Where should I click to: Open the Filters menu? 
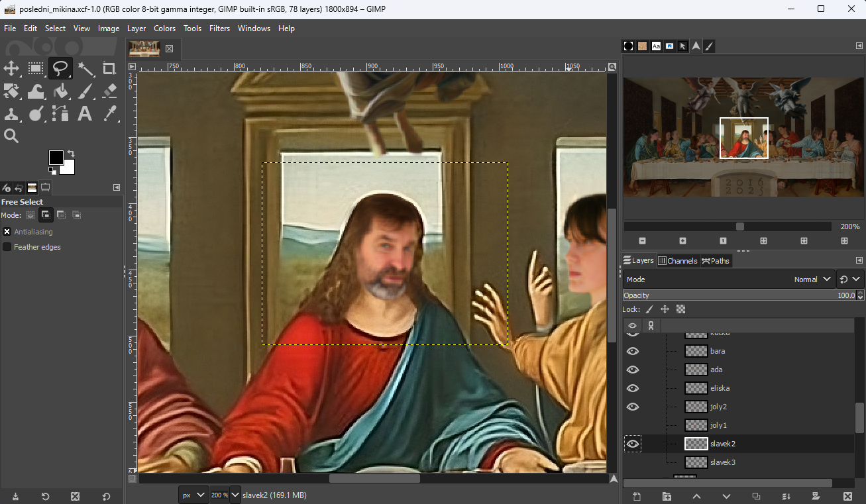pos(219,28)
